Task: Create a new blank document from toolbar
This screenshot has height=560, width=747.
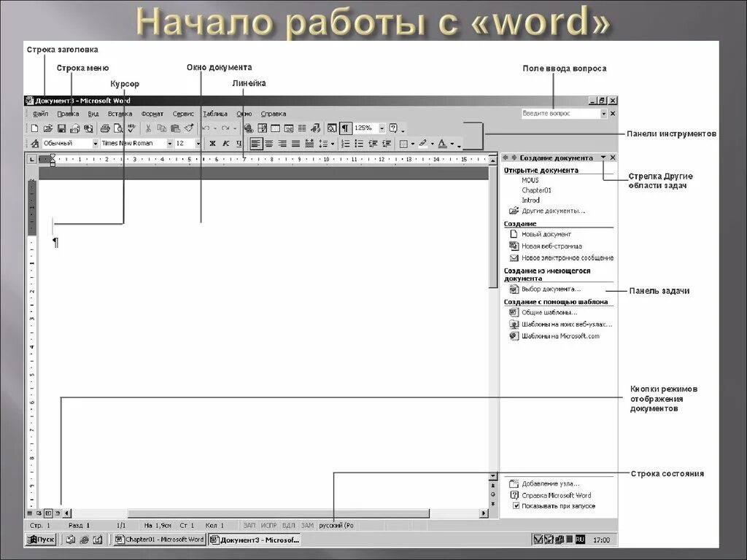Action: tap(34, 128)
